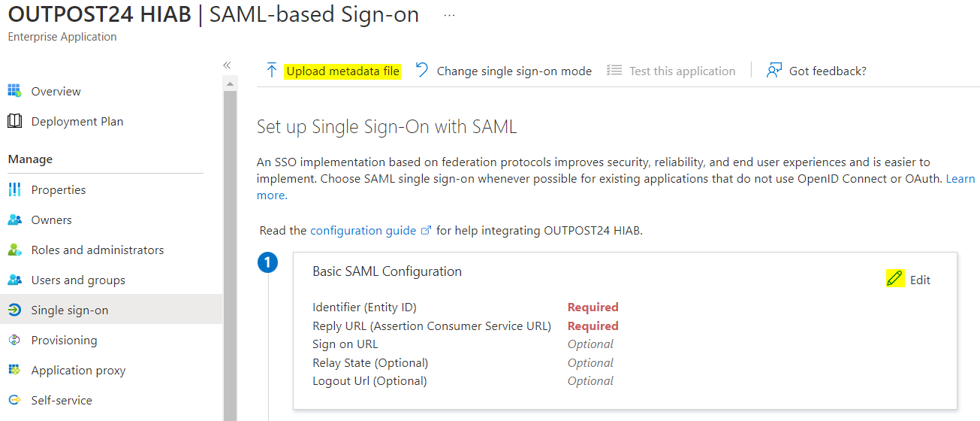Select Single sign-on in sidebar
The image size is (980, 421).
pyautogui.click(x=70, y=310)
